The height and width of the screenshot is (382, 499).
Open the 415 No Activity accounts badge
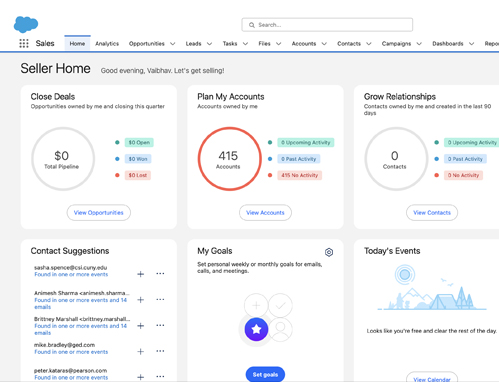click(300, 175)
